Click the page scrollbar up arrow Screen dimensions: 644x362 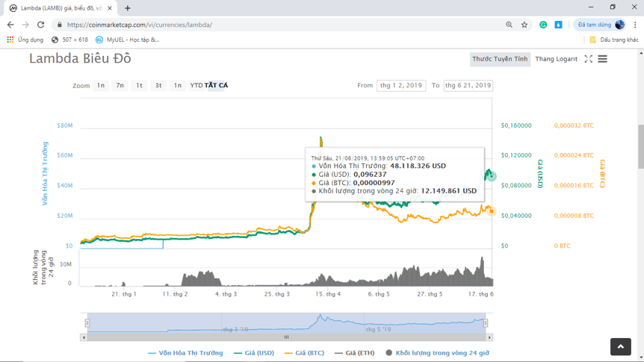pos(641,53)
